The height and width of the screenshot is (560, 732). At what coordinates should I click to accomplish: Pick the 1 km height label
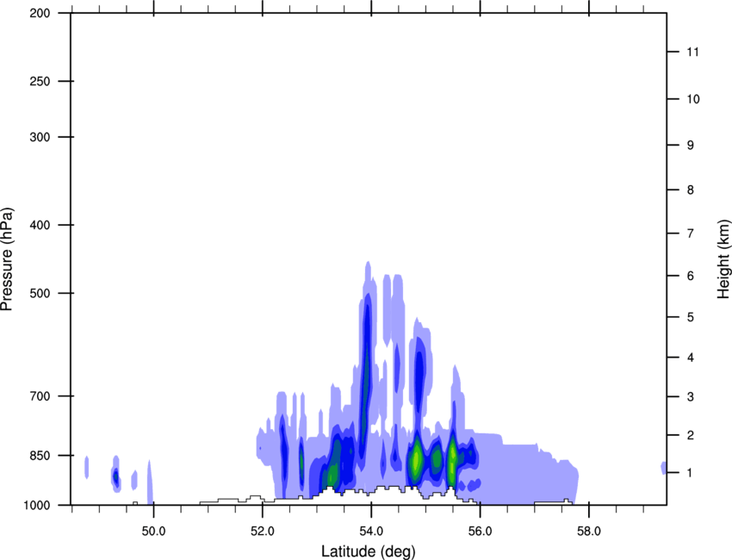click(691, 473)
